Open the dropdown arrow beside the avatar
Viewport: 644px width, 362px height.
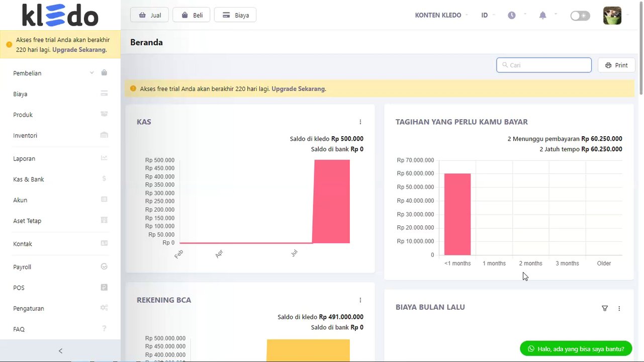click(627, 16)
